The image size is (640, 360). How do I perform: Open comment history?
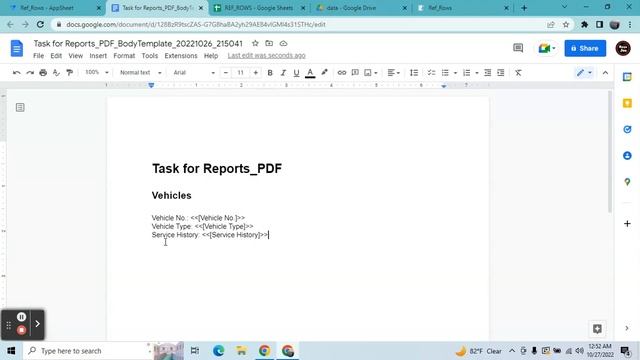pyautogui.click(x=518, y=48)
